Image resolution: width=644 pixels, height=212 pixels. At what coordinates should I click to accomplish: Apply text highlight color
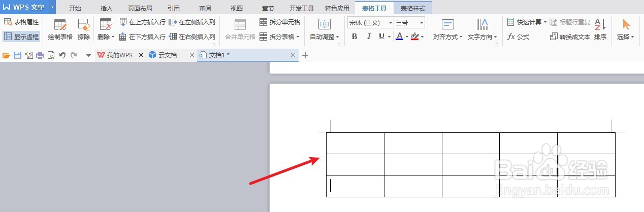click(415, 37)
